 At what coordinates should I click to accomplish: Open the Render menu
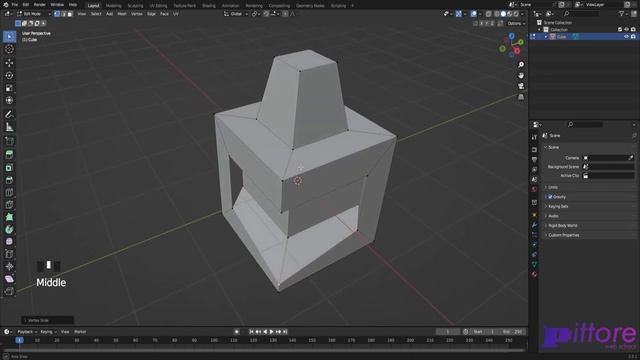pos(40,5)
